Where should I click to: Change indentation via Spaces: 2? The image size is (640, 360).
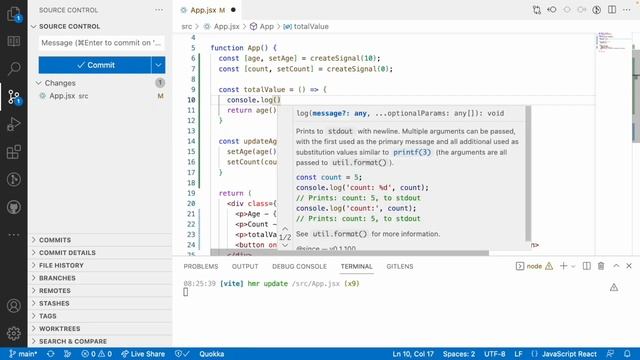(459, 354)
